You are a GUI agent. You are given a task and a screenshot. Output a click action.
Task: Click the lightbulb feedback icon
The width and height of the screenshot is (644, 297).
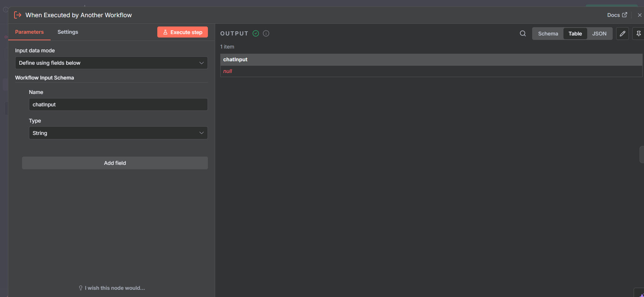pyautogui.click(x=81, y=288)
